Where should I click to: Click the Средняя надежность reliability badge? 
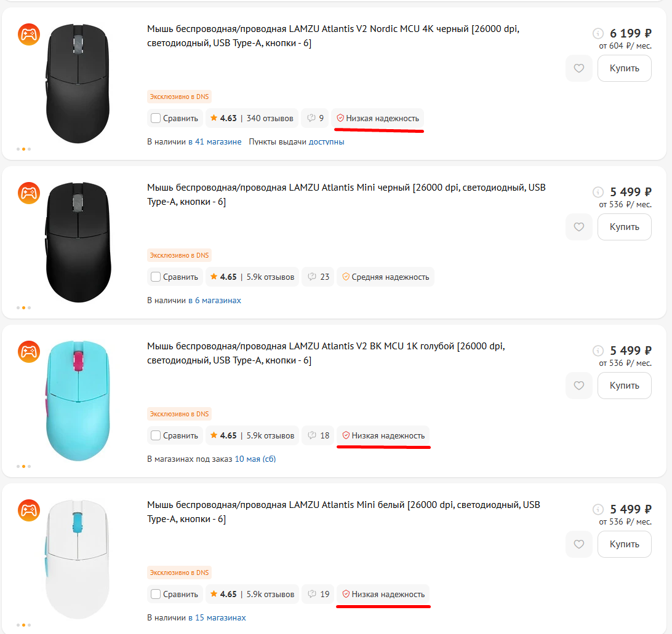pyautogui.click(x=385, y=277)
